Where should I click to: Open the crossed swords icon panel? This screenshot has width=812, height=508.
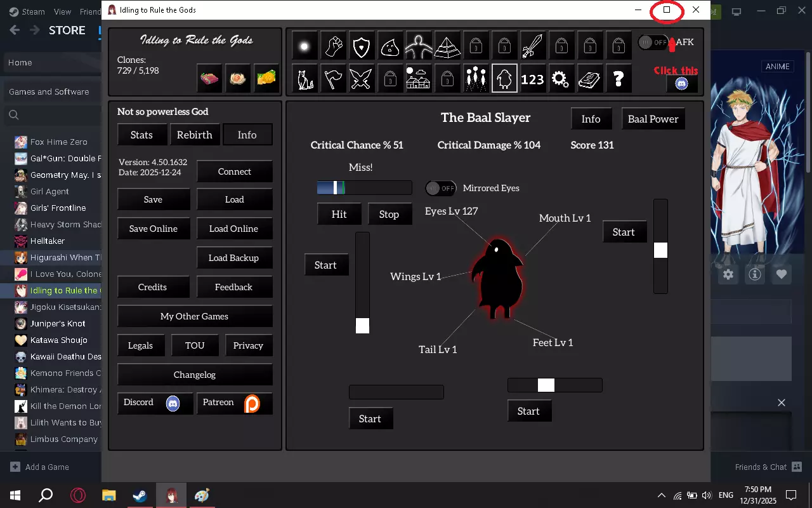pos(362,78)
